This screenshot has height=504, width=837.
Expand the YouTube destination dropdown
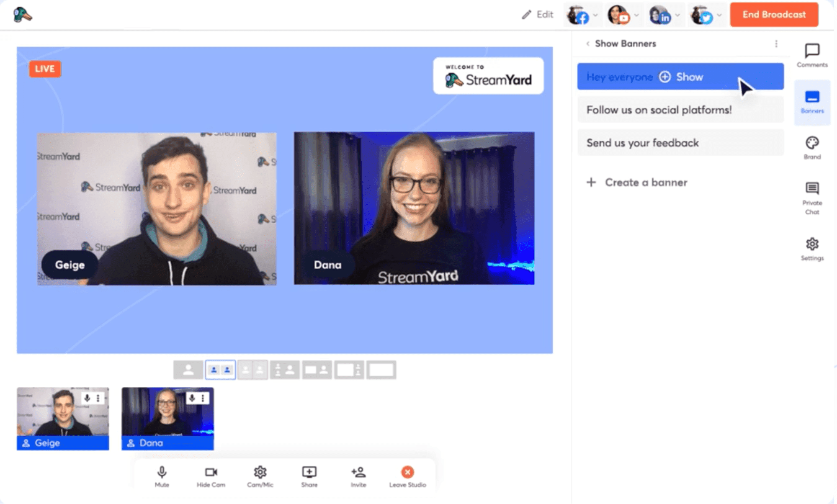pos(636,15)
